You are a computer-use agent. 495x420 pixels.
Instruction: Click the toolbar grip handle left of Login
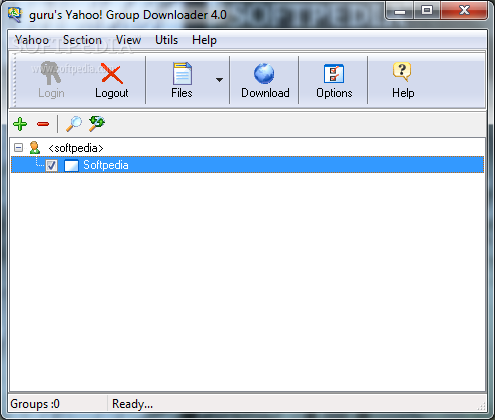14,80
